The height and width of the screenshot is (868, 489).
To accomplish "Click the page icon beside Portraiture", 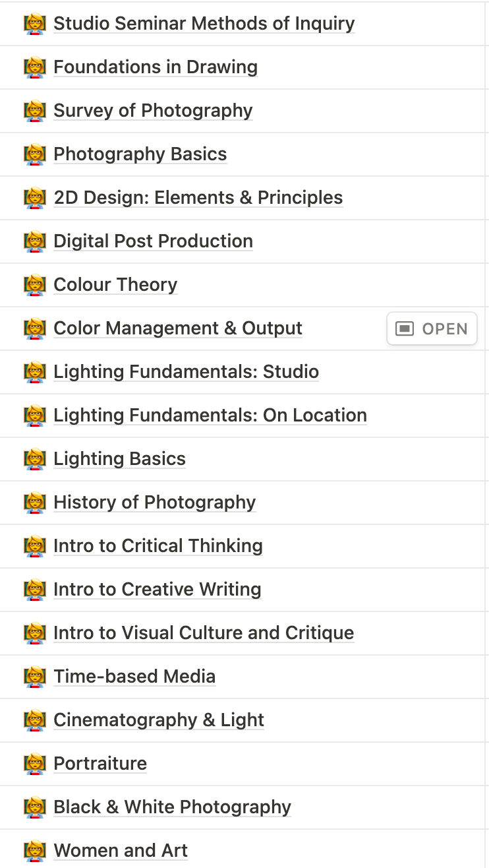I will click(x=34, y=764).
